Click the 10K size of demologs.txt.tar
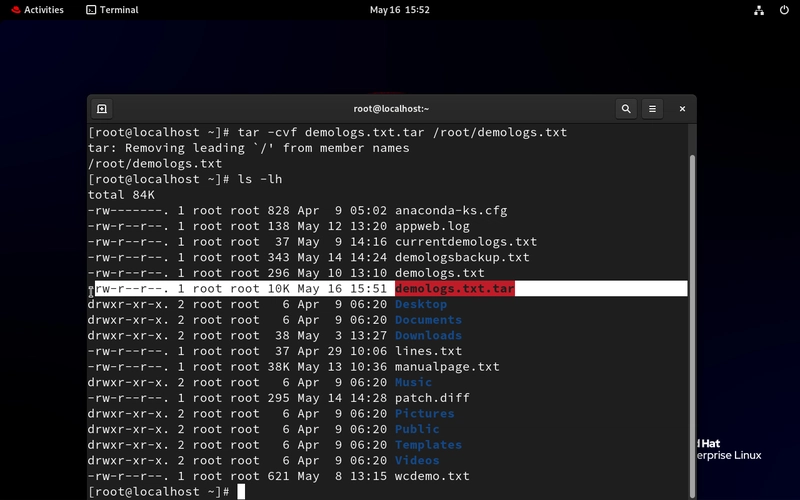800x500 pixels. pyautogui.click(x=279, y=289)
